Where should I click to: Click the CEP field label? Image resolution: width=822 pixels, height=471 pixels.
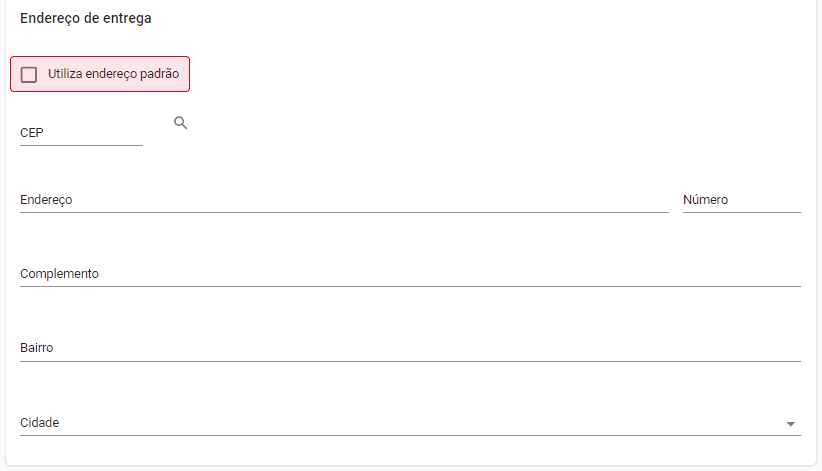point(31,133)
